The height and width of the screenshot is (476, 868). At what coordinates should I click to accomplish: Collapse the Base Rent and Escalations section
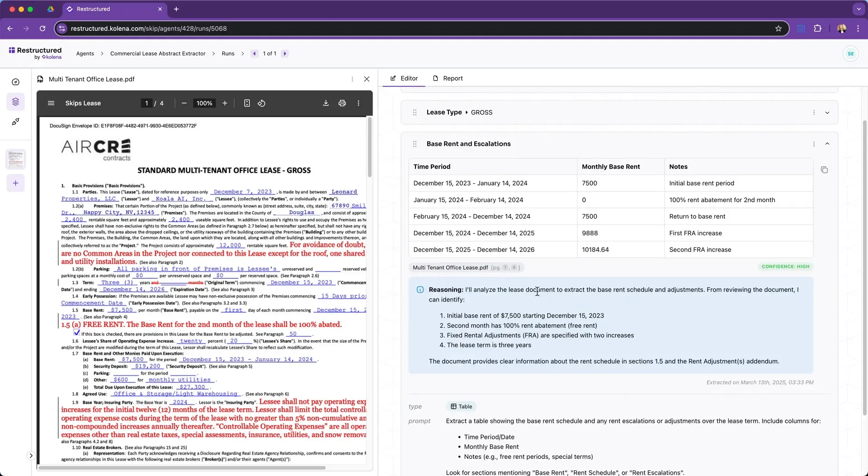pyautogui.click(x=827, y=144)
